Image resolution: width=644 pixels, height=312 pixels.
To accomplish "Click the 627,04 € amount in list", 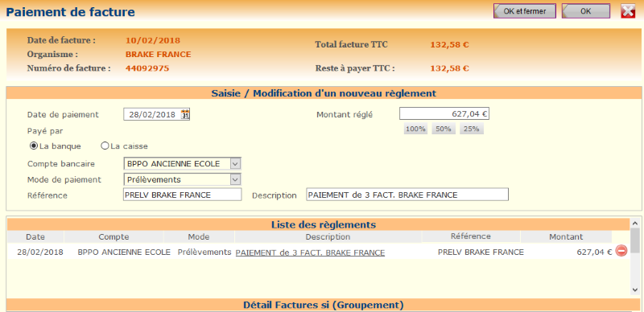I will point(594,252).
